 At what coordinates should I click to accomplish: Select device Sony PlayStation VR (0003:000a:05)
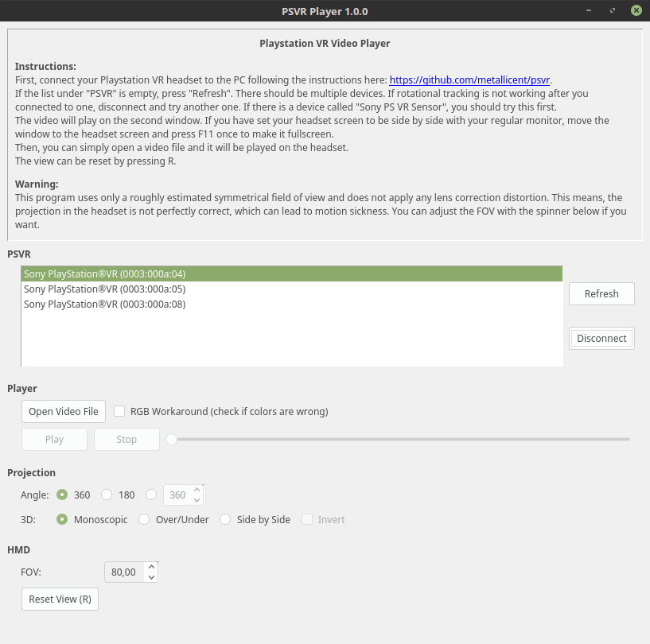click(292, 289)
